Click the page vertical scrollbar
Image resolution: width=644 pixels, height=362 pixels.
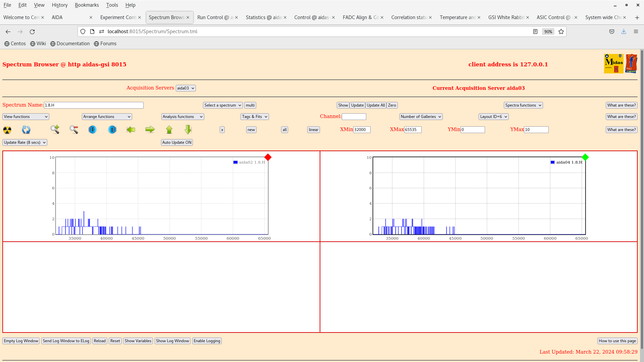(x=642, y=199)
